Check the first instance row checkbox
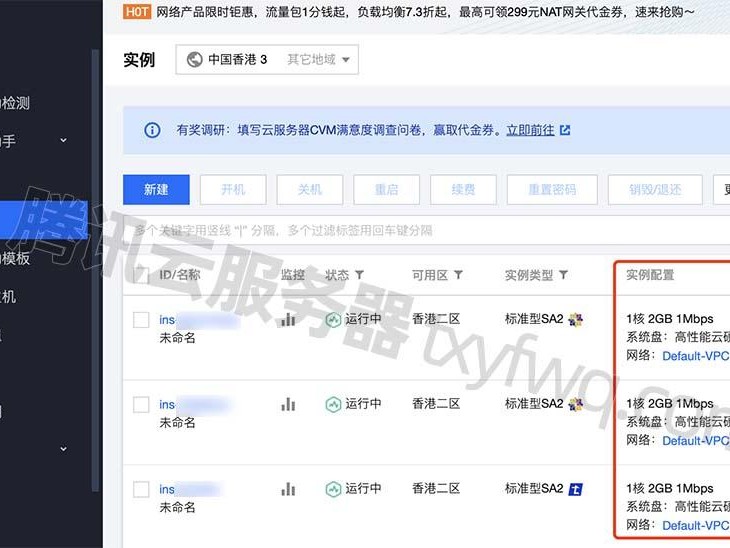 [141, 320]
